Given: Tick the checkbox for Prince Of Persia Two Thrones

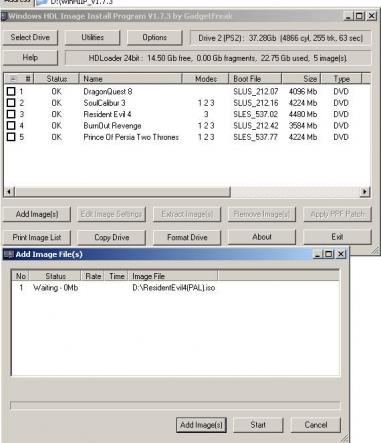Looking at the screenshot, I should point(11,137).
